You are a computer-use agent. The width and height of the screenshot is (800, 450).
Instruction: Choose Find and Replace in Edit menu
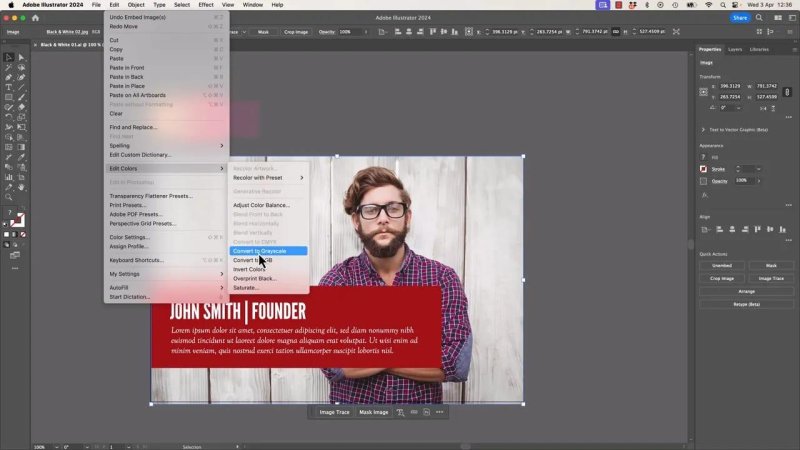pos(166,128)
